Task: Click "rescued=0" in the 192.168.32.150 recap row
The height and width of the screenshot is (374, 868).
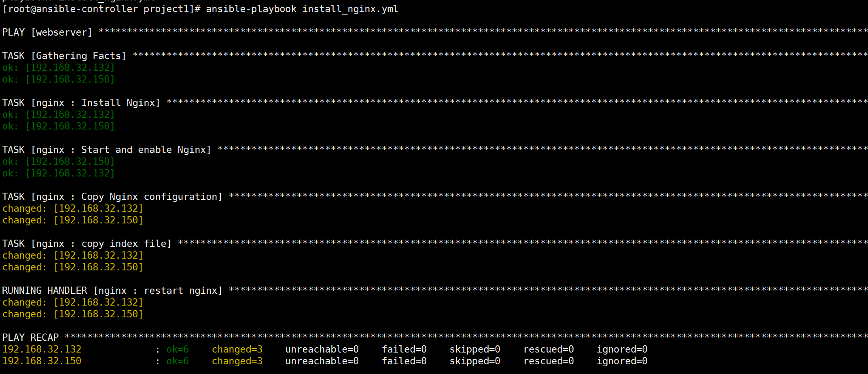Action: (x=549, y=361)
